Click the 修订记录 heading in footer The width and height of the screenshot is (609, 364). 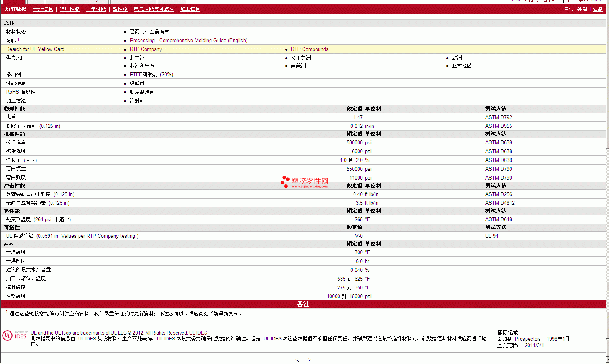[508, 333]
